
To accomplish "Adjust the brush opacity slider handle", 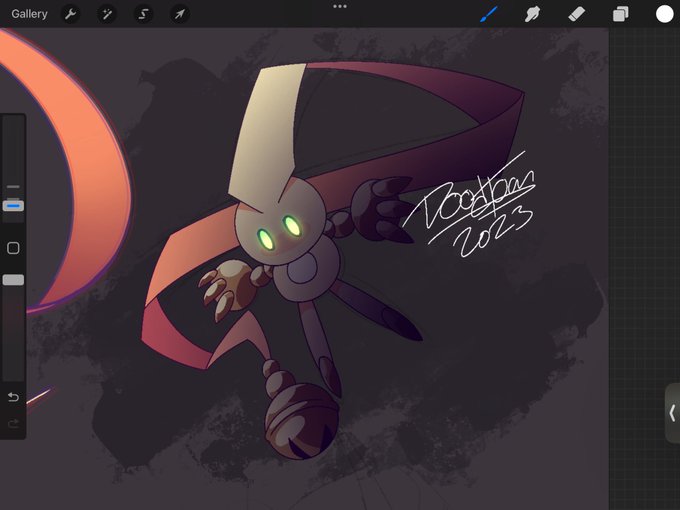I will point(13,280).
